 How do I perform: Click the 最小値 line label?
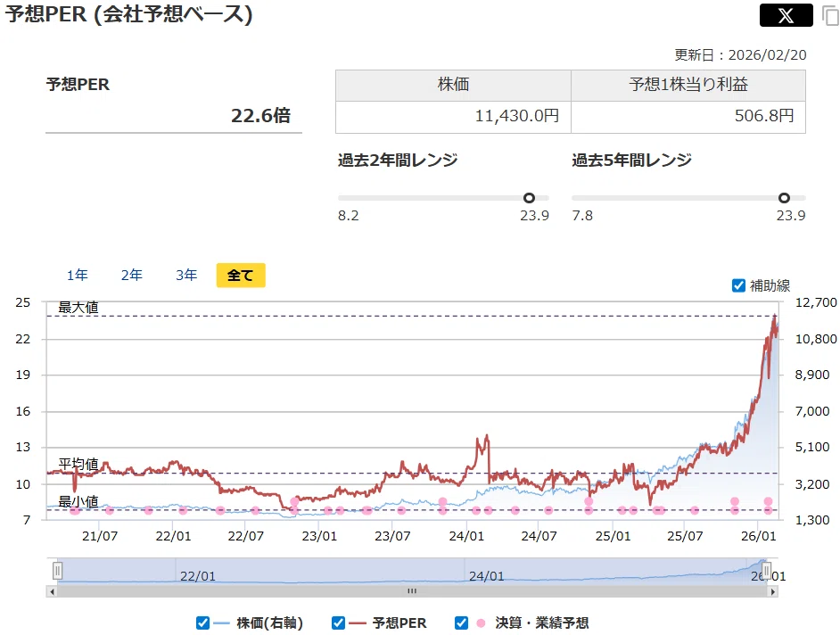click(x=78, y=501)
